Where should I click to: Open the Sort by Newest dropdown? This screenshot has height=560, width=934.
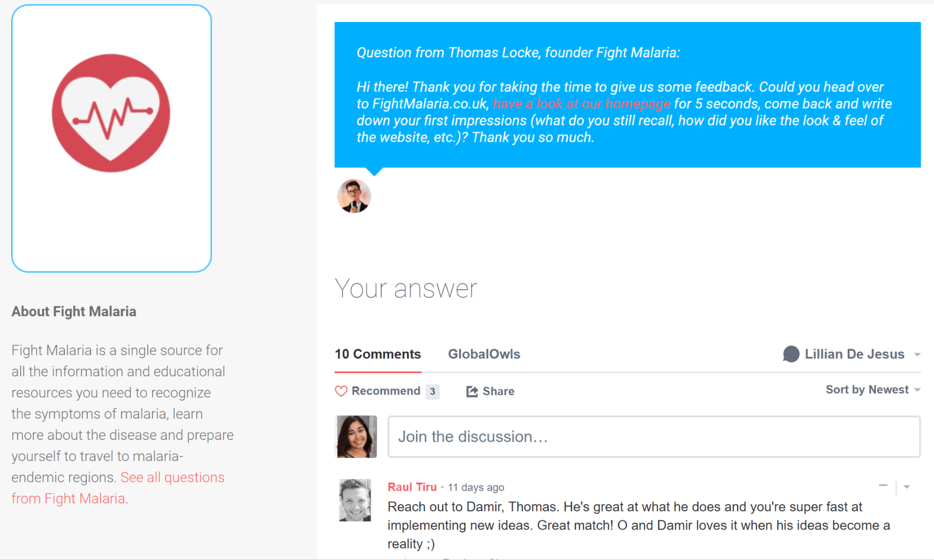[872, 390]
